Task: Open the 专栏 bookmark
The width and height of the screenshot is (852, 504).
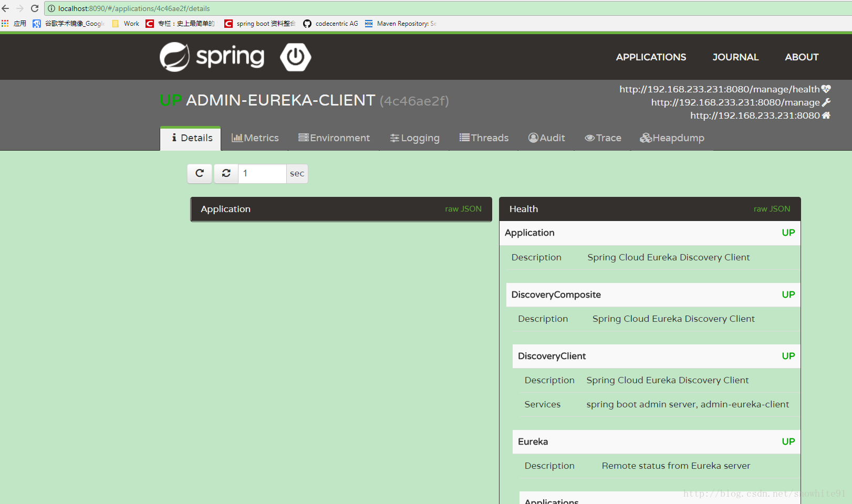Action: click(x=180, y=24)
